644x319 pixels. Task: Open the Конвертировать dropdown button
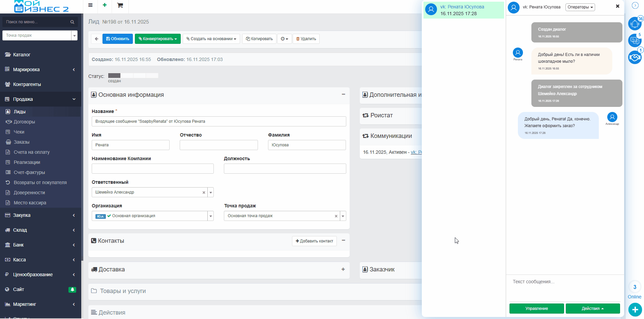click(157, 39)
